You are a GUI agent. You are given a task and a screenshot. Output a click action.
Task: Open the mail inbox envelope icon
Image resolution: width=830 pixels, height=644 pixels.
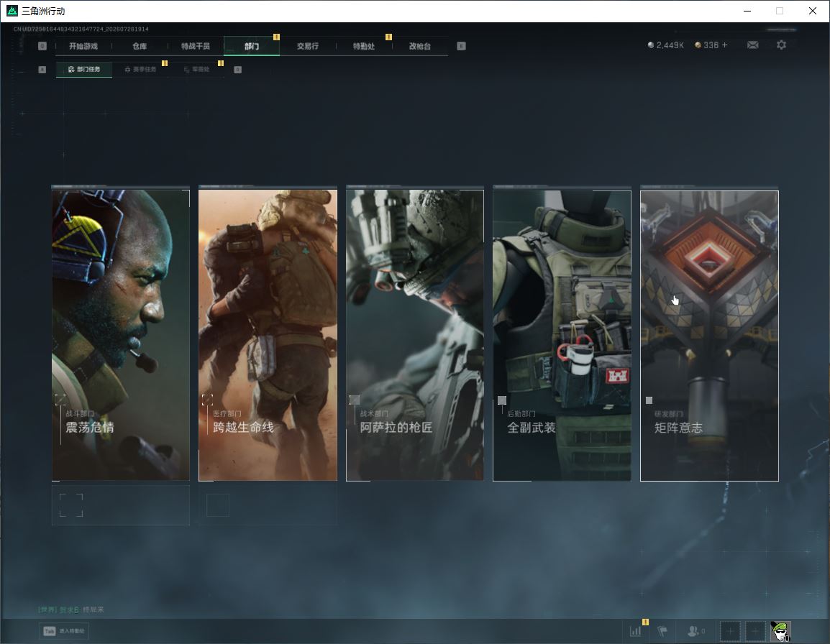coord(752,45)
